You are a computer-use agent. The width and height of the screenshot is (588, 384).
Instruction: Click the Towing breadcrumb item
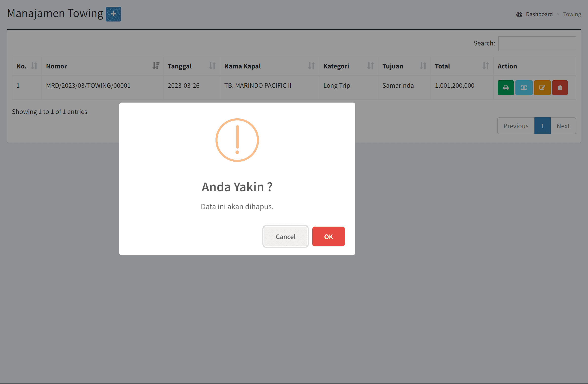[x=572, y=14]
